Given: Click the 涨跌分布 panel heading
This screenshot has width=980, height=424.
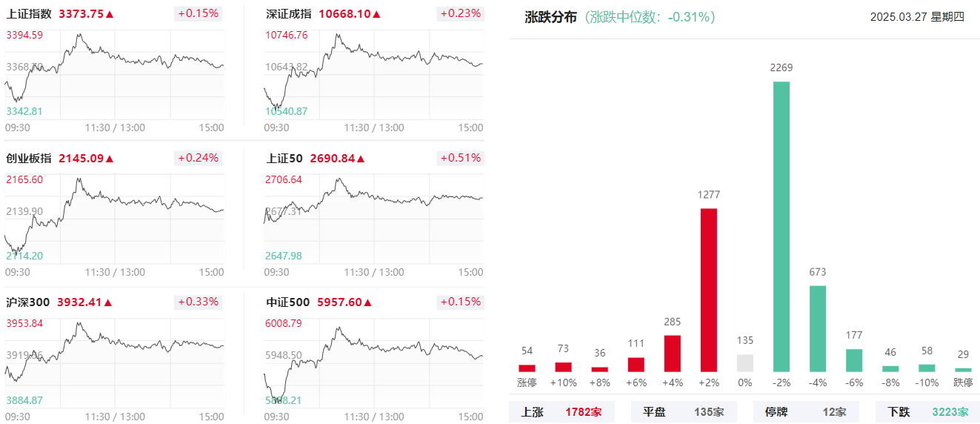Looking at the screenshot, I should tap(550, 17).
